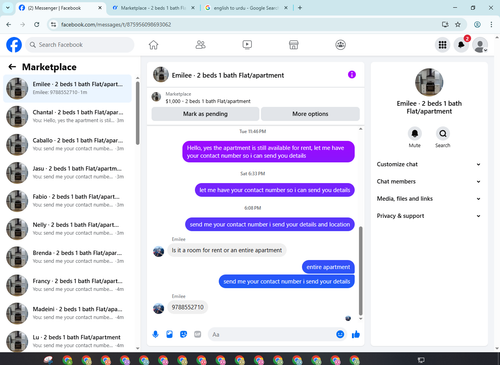Image resolution: width=500 pixels, height=365 pixels.
Task: Click the install app icon in address bar
Action: (x=445, y=24)
